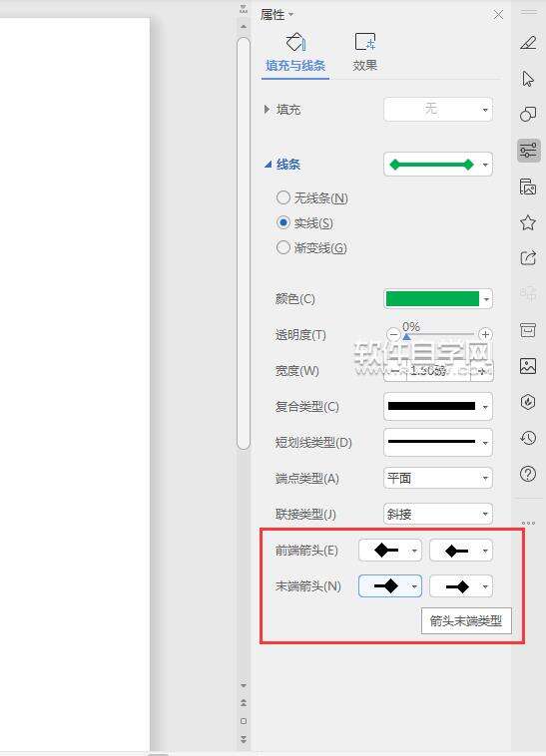Switch to the 填充与线条 tab
The width and height of the screenshot is (546, 756).
pos(295,53)
